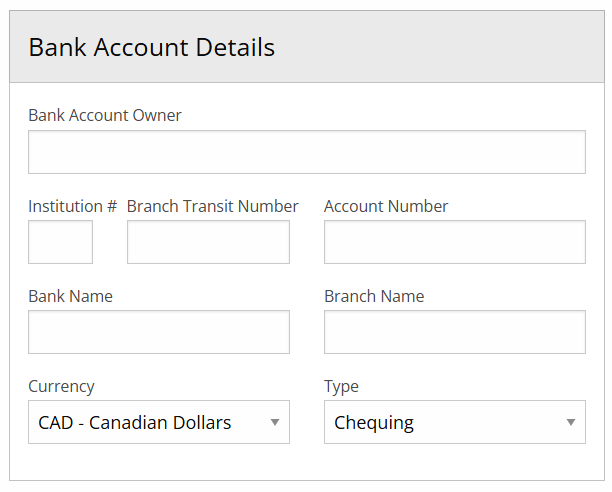The width and height of the screenshot is (612, 492).
Task: Click the Branch Transit Number field
Action: [208, 242]
